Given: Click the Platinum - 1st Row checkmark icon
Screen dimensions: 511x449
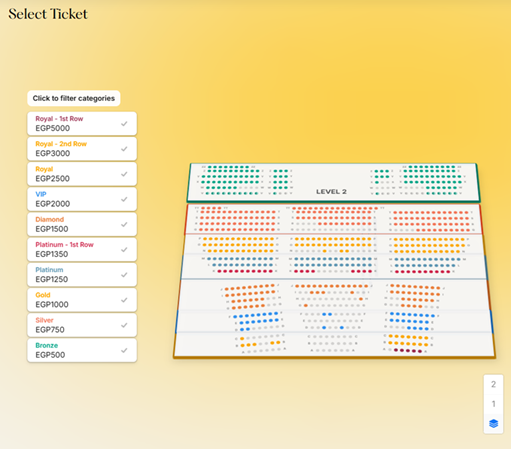Looking at the screenshot, I should [x=124, y=250].
